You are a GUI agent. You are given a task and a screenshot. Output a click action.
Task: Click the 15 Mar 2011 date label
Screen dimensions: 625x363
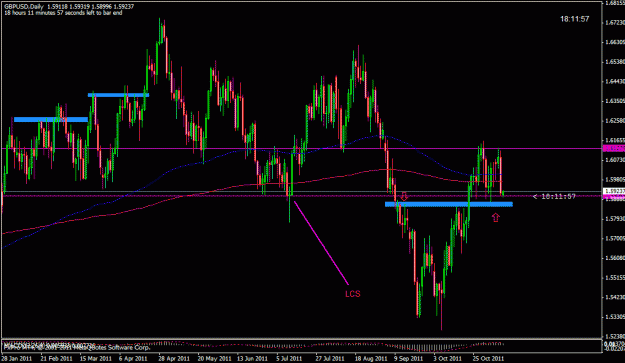point(96,358)
